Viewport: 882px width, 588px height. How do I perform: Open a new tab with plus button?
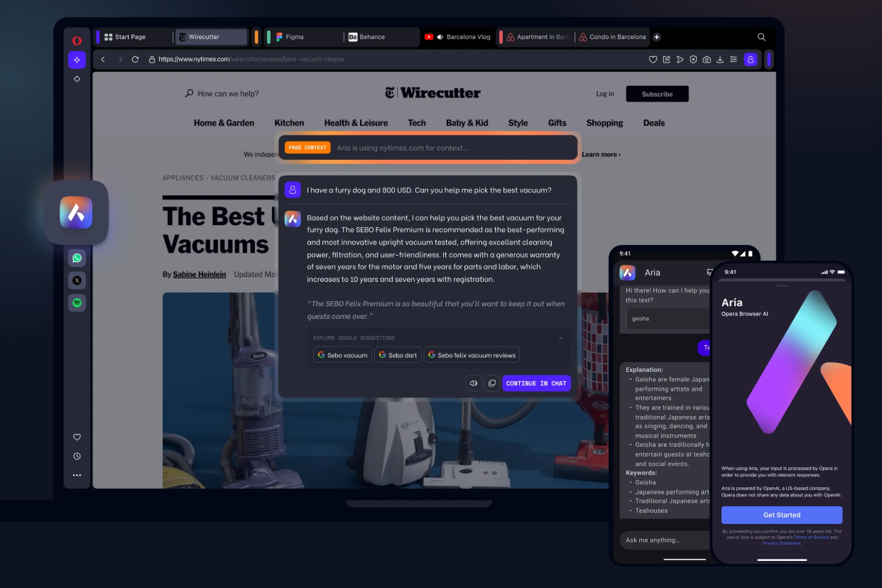(x=657, y=37)
